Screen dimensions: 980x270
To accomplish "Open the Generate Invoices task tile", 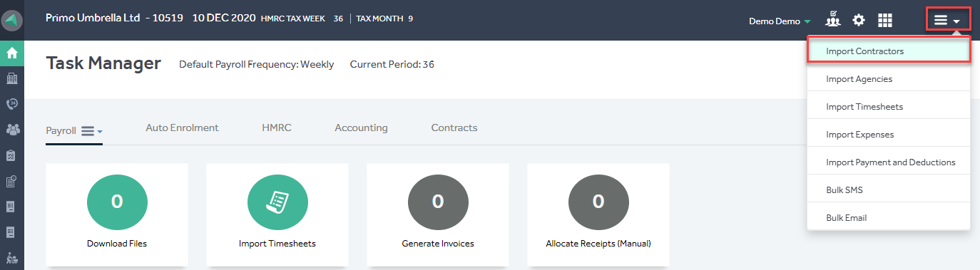I will point(438,214).
